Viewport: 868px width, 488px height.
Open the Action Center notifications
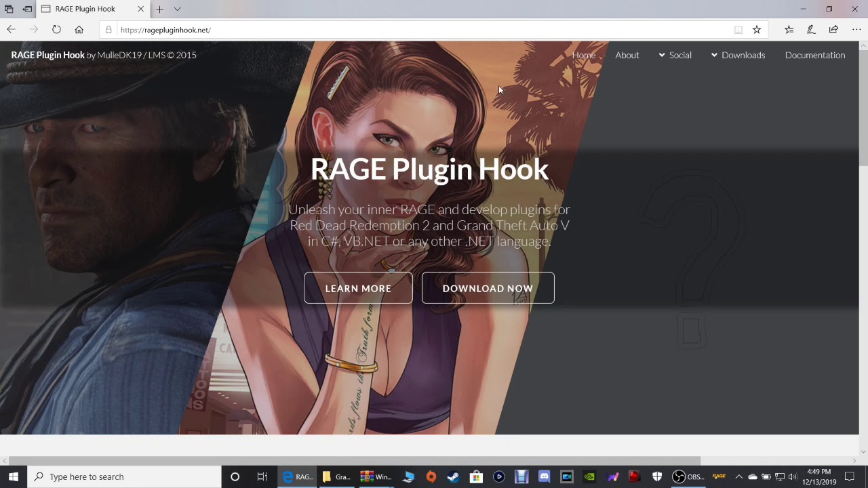pyautogui.click(x=849, y=476)
